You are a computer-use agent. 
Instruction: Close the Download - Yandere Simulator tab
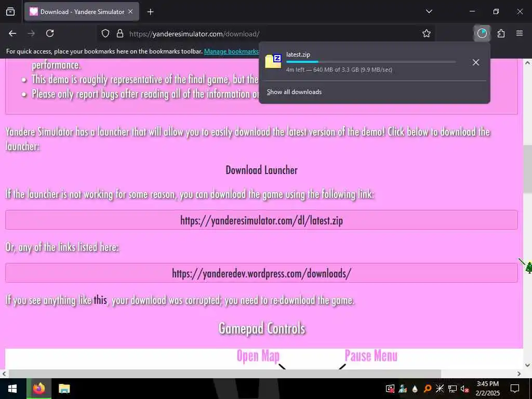(x=130, y=11)
